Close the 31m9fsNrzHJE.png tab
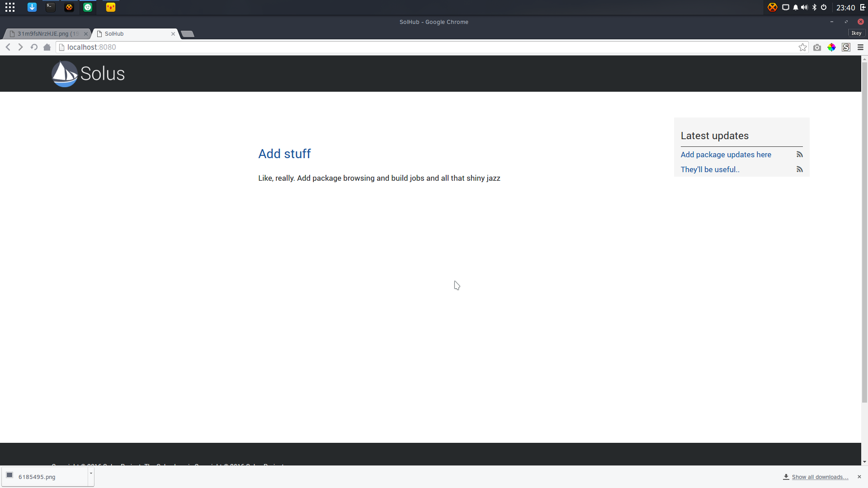 tap(85, 34)
